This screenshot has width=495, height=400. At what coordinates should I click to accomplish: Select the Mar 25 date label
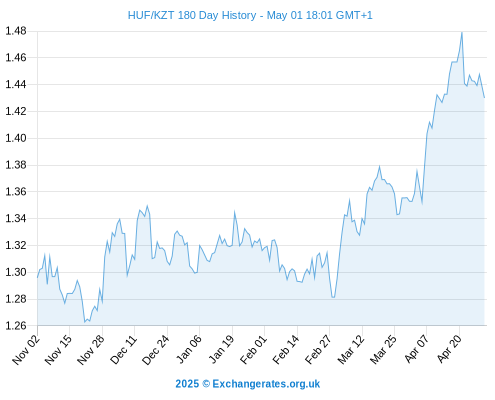click(383, 349)
